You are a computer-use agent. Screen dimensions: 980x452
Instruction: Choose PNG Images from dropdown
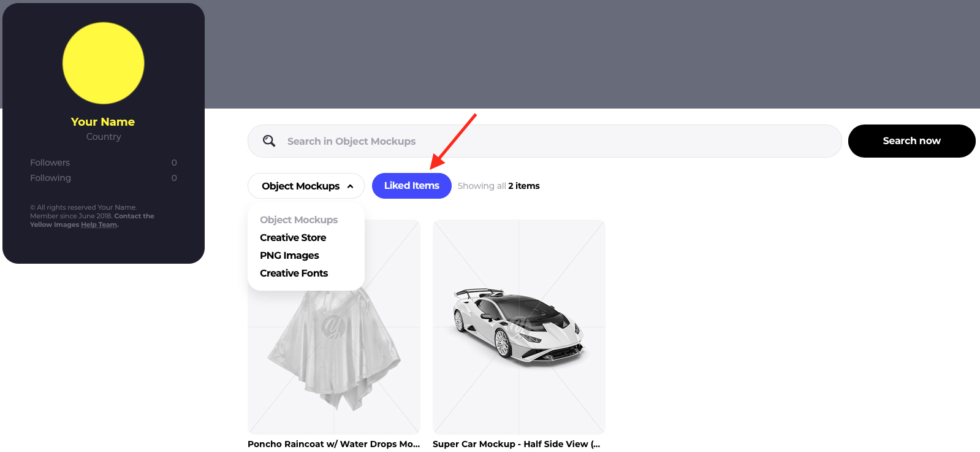click(289, 255)
